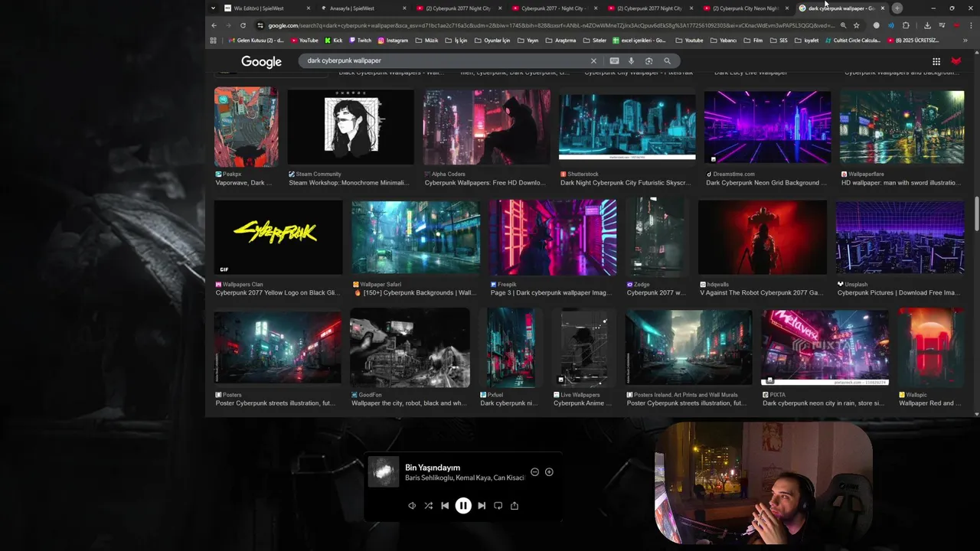Open the bookmarks bar apps grid icon
This screenshot has width=980, height=551.
tap(214, 41)
